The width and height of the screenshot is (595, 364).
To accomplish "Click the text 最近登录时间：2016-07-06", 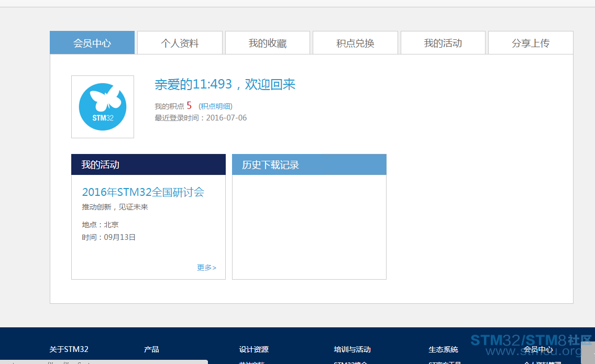I will pos(201,118).
